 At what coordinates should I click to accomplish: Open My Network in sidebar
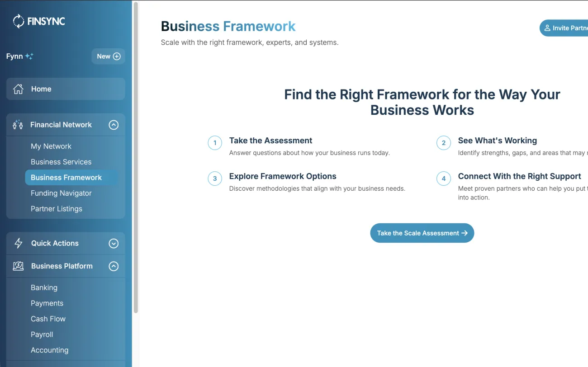click(51, 146)
